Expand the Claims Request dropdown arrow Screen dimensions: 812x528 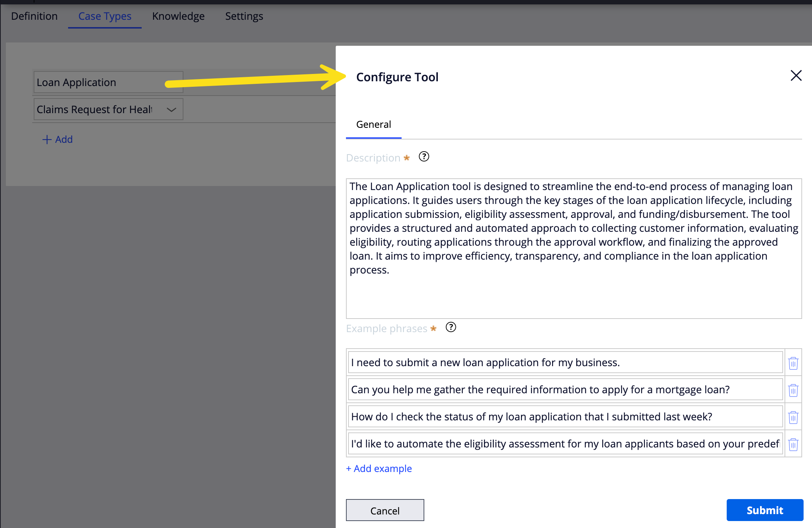tap(171, 109)
